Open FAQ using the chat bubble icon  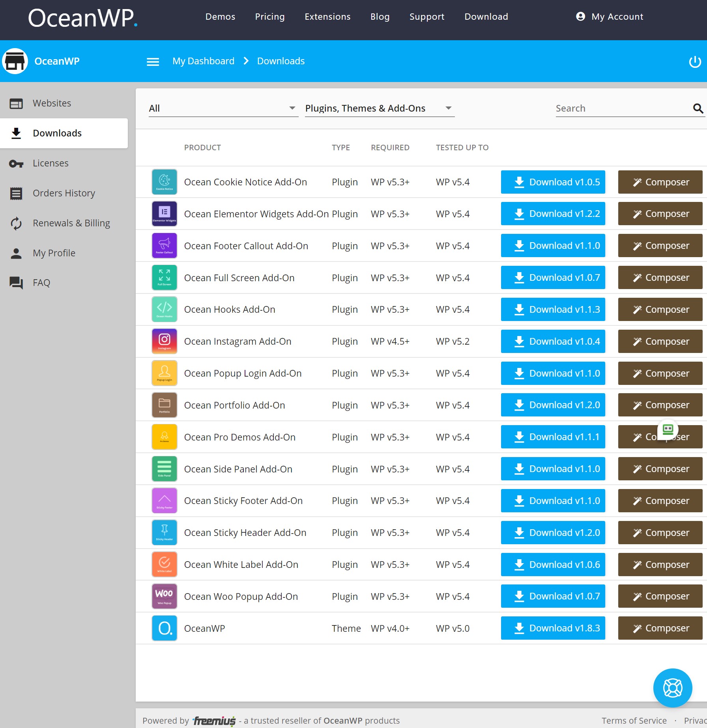16,282
